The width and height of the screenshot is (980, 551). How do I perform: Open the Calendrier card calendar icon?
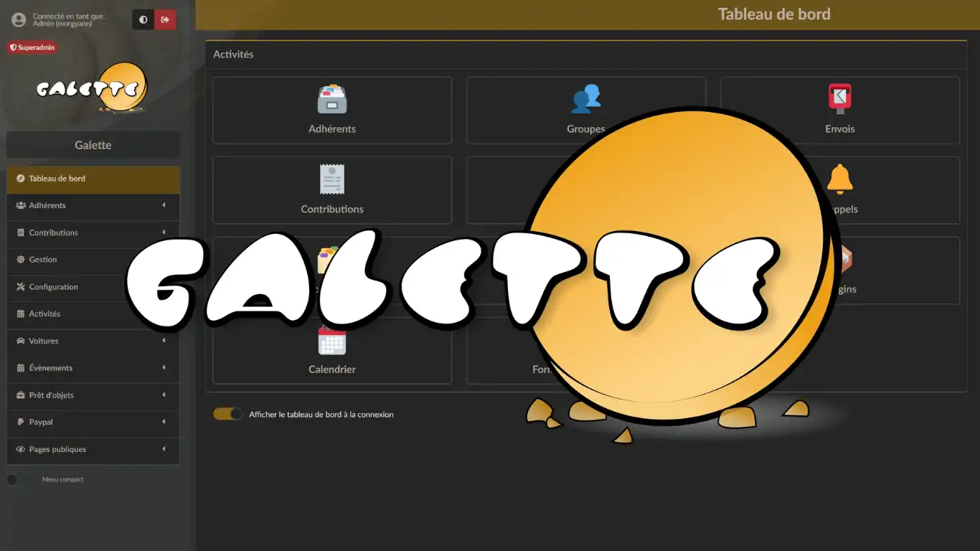point(332,340)
